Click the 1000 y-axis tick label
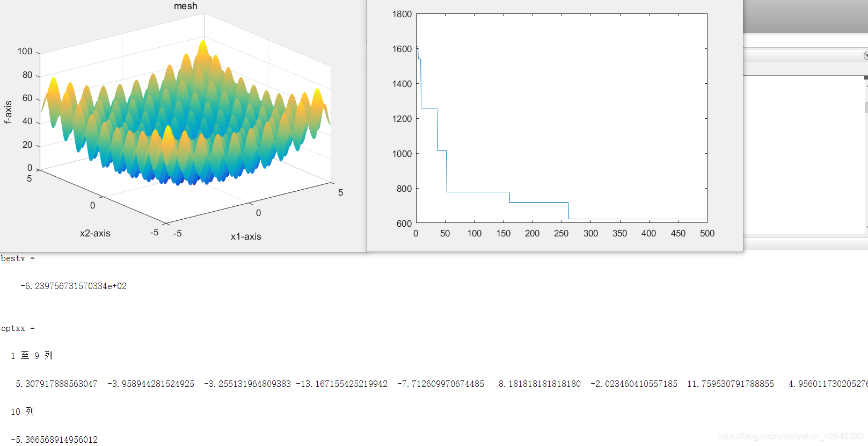 pos(402,154)
